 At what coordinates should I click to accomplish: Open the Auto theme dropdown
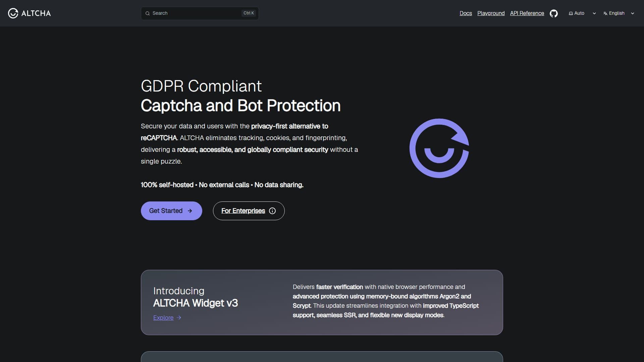[583, 13]
